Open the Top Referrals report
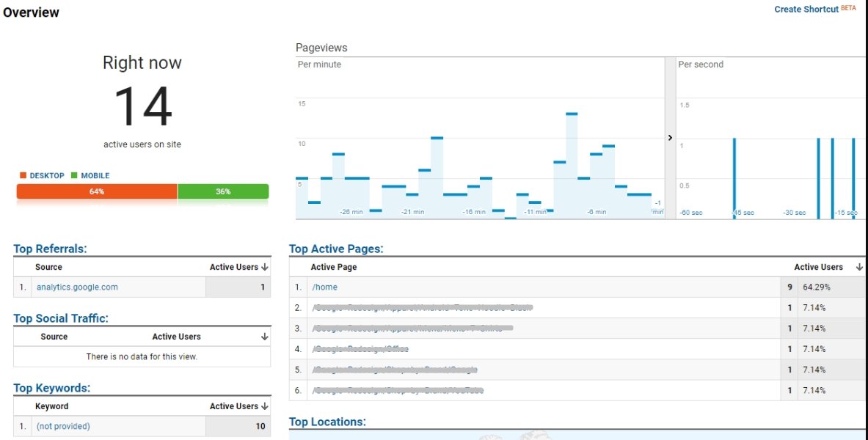This screenshot has width=868, height=440. 50,249
